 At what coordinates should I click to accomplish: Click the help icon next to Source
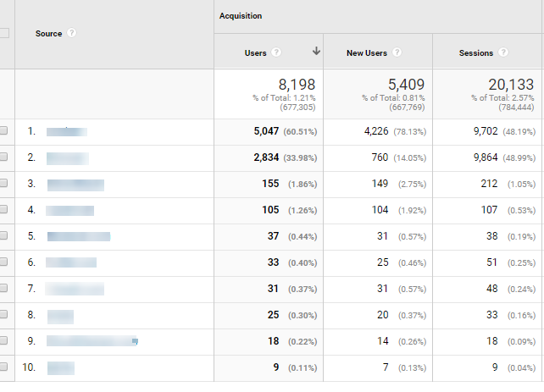[x=72, y=34]
